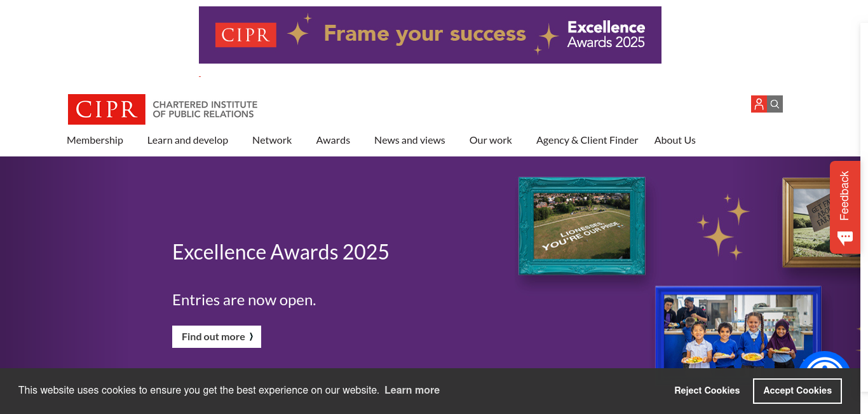This screenshot has height=414, width=868.
Task: Go to Agency & Client Finder
Action: click(587, 141)
